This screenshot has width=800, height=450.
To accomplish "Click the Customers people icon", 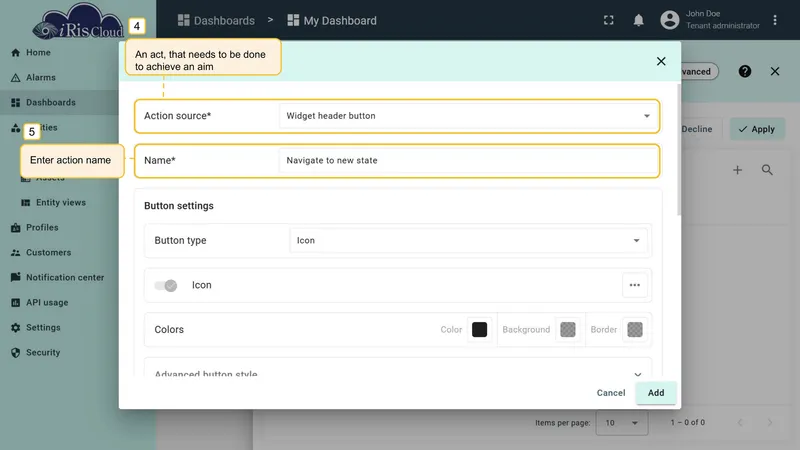I will coord(15,253).
